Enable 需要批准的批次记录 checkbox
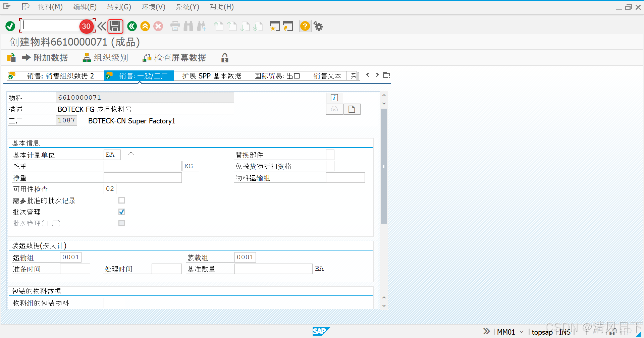 pyautogui.click(x=121, y=201)
